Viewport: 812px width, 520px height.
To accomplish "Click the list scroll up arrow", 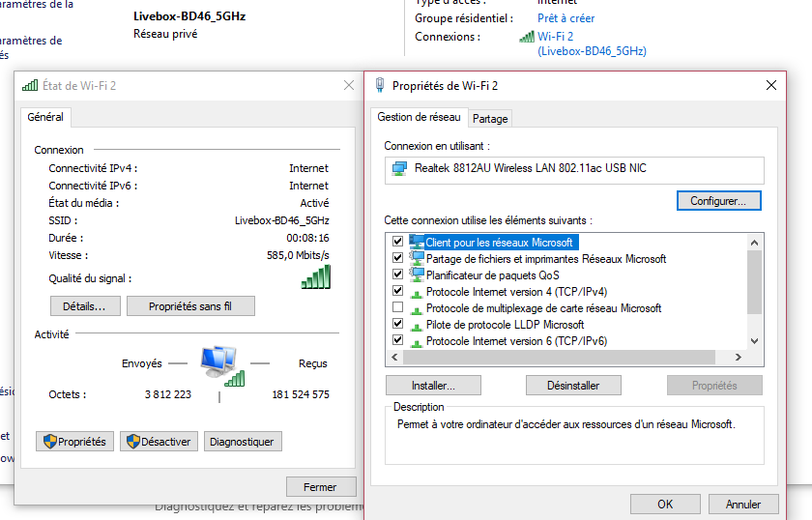I will [x=755, y=243].
